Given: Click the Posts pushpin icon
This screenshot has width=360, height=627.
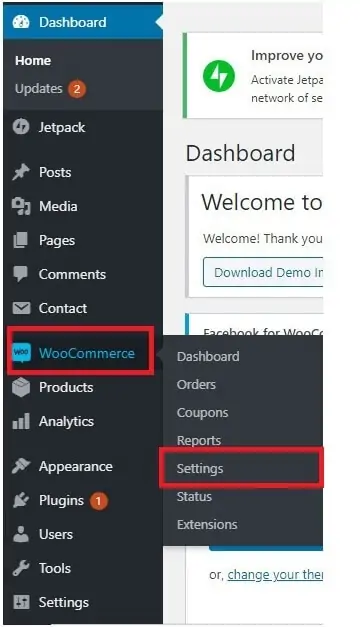Looking at the screenshot, I should (x=21, y=172).
